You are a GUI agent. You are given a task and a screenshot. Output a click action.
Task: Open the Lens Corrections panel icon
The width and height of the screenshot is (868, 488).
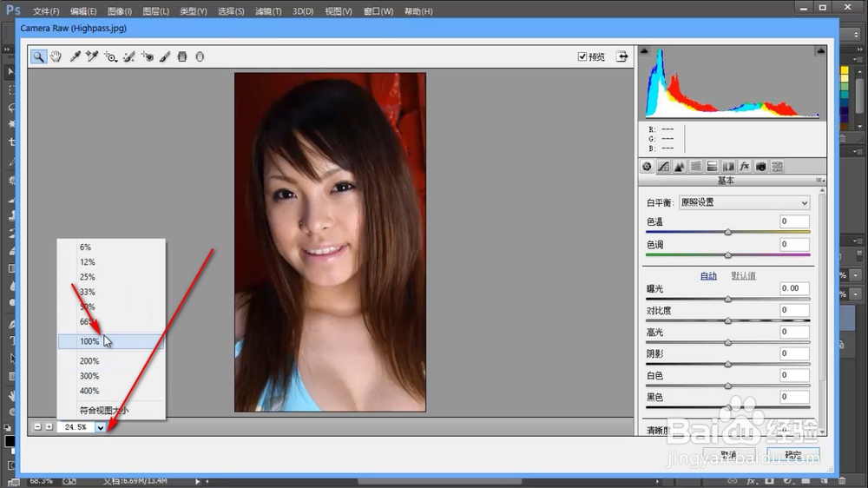click(728, 166)
